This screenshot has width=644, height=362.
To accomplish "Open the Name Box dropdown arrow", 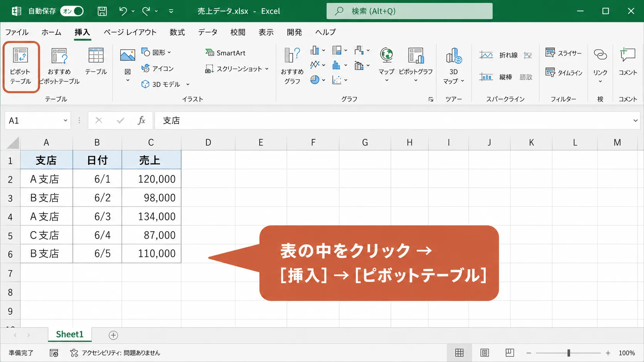I will click(65, 120).
